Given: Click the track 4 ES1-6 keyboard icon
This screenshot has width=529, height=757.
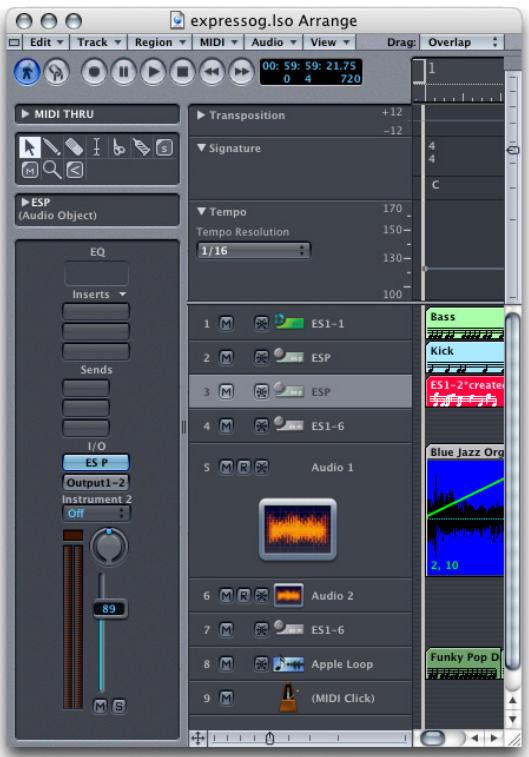Looking at the screenshot, I should pyautogui.click(x=289, y=424).
